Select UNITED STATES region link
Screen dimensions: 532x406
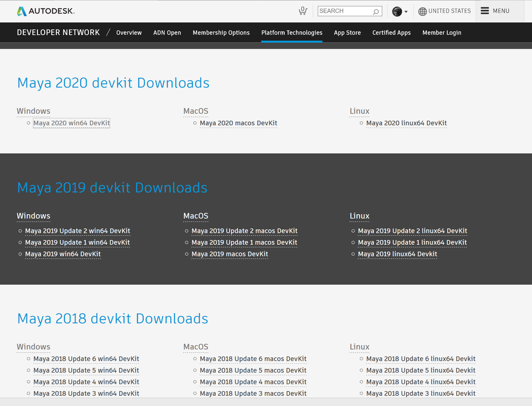pos(450,11)
